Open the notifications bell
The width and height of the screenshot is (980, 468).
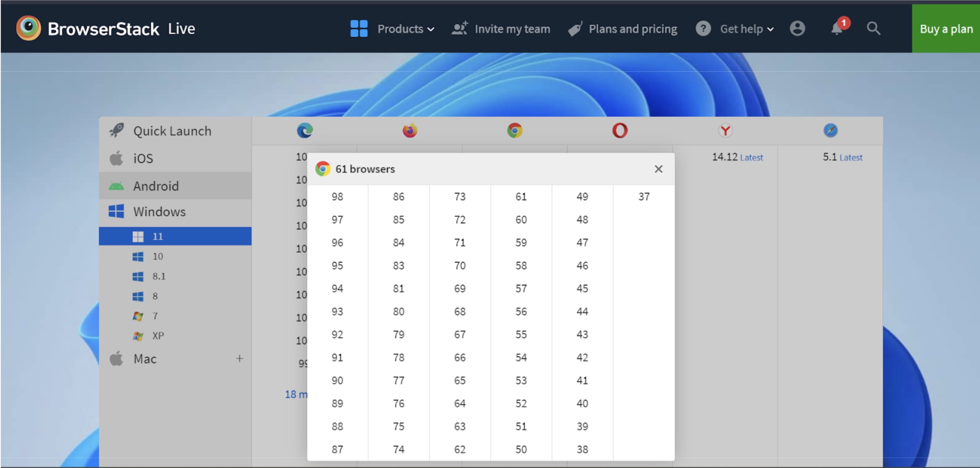[836, 29]
